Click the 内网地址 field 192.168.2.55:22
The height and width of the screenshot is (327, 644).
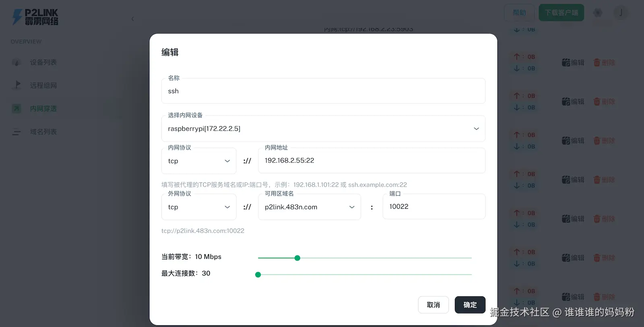[x=372, y=160]
